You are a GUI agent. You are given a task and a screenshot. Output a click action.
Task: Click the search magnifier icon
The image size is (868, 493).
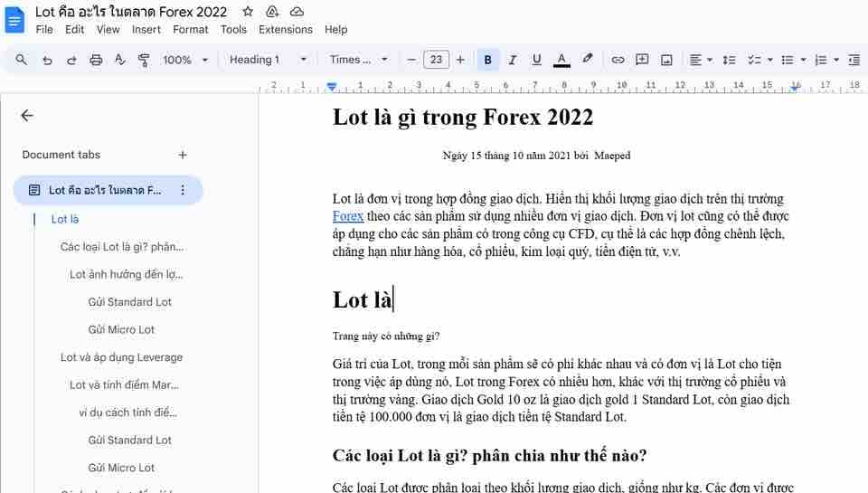[21, 60]
